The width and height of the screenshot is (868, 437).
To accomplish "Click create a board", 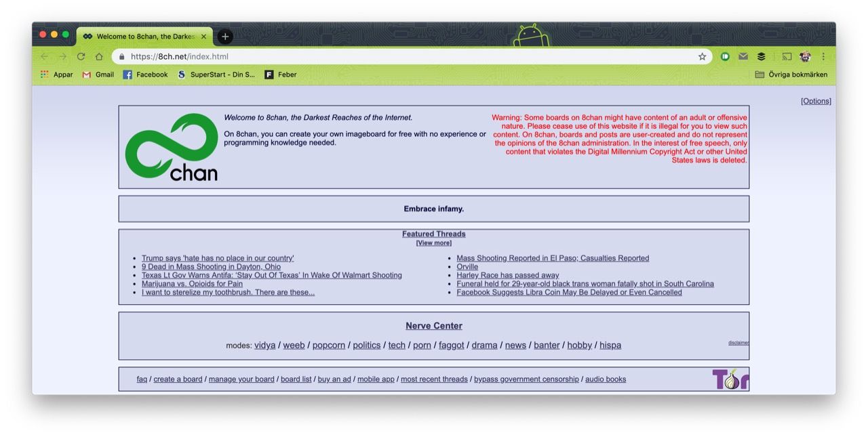I will 178,379.
